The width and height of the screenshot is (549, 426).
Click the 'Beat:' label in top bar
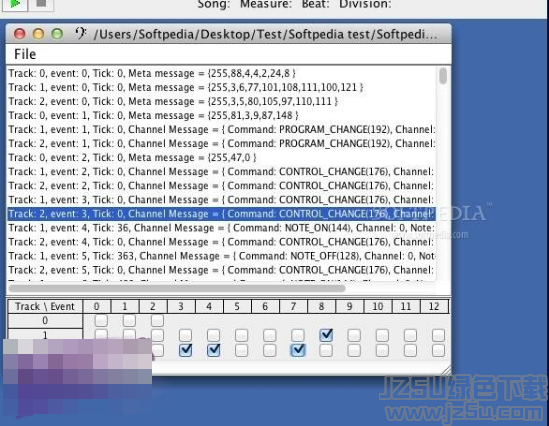(x=315, y=4)
